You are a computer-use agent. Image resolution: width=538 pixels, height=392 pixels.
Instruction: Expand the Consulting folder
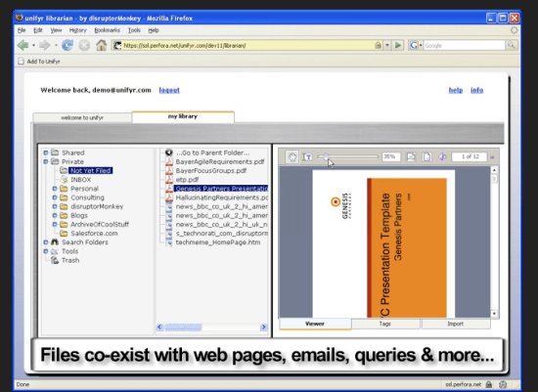(55, 197)
